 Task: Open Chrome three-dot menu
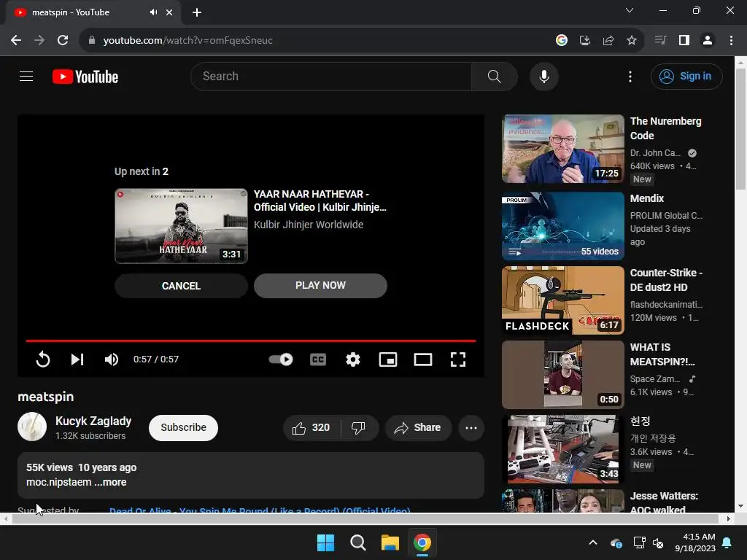click(731, 41)
